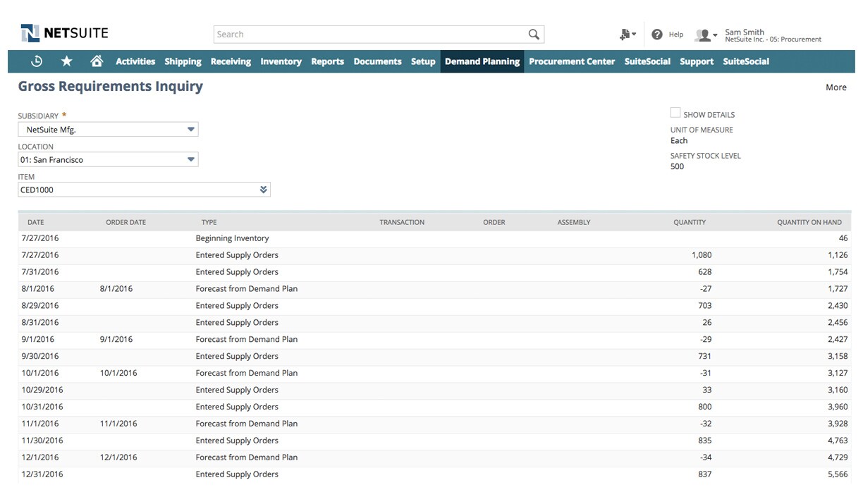Sort by the Quantity On Hand header

tap(809, 222)
